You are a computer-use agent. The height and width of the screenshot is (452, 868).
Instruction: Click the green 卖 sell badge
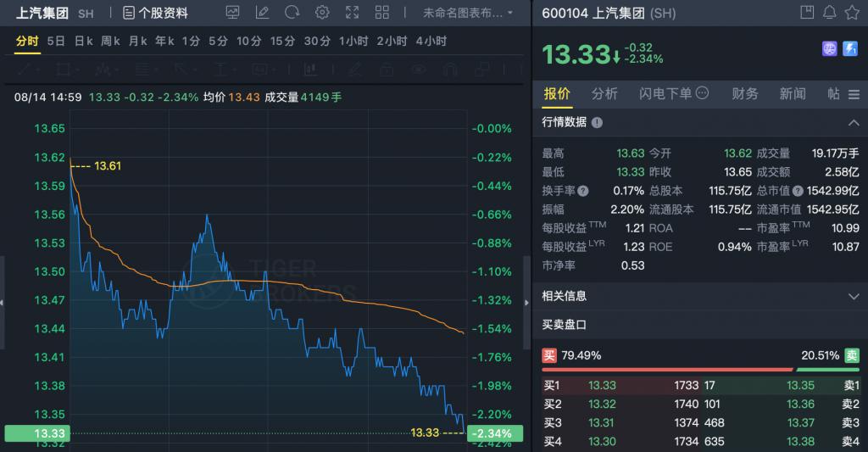point(852,355)
